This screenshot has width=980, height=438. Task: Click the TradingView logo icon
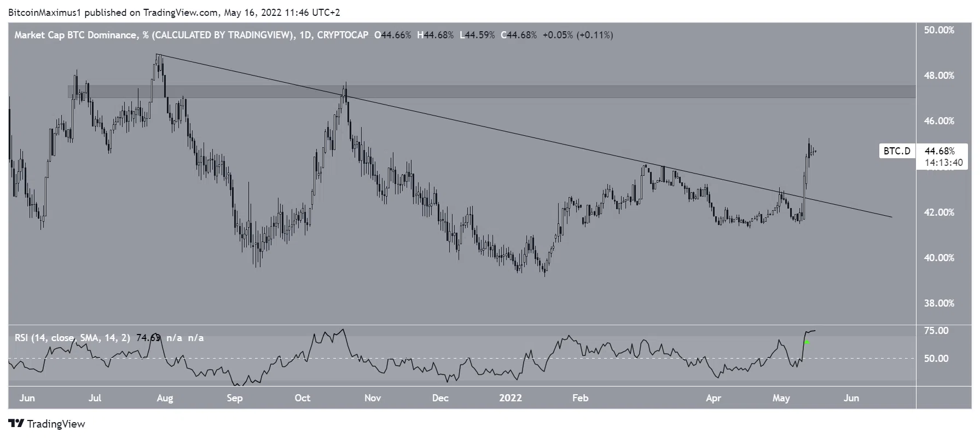click(x=16, y=424)
